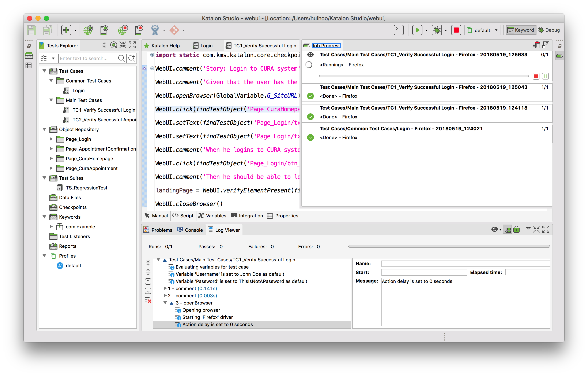
Task: Click the red Stop execution toolbar button
Action: tap(456, 30)
